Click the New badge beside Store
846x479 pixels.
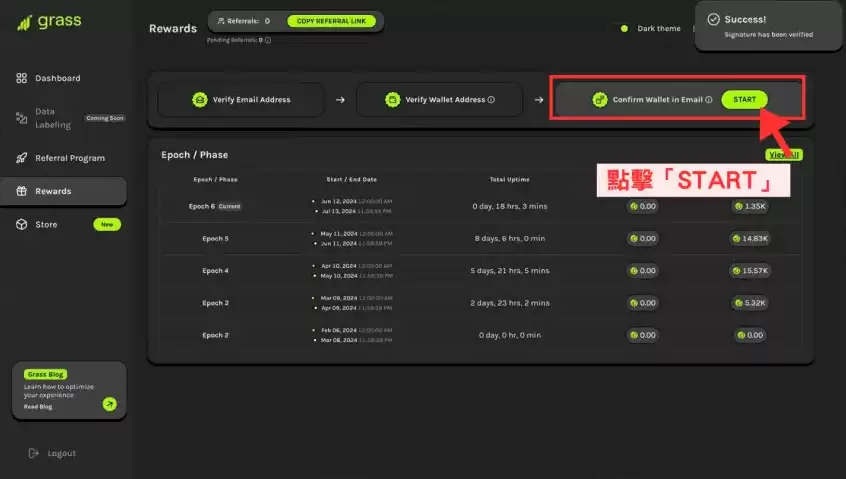[107, 224]
